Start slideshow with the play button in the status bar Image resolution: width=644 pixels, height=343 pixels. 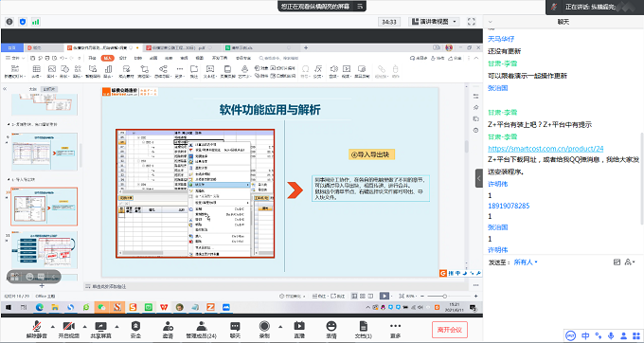384,296
